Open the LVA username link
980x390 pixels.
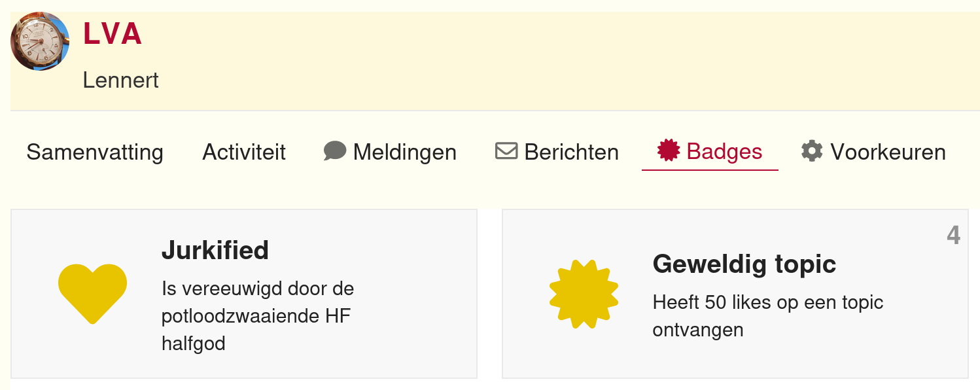(x=113, y=34)
